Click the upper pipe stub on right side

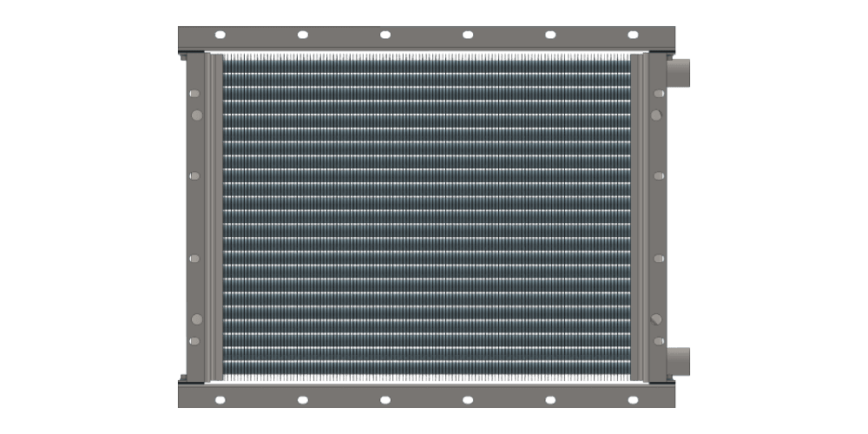point(678,73)
